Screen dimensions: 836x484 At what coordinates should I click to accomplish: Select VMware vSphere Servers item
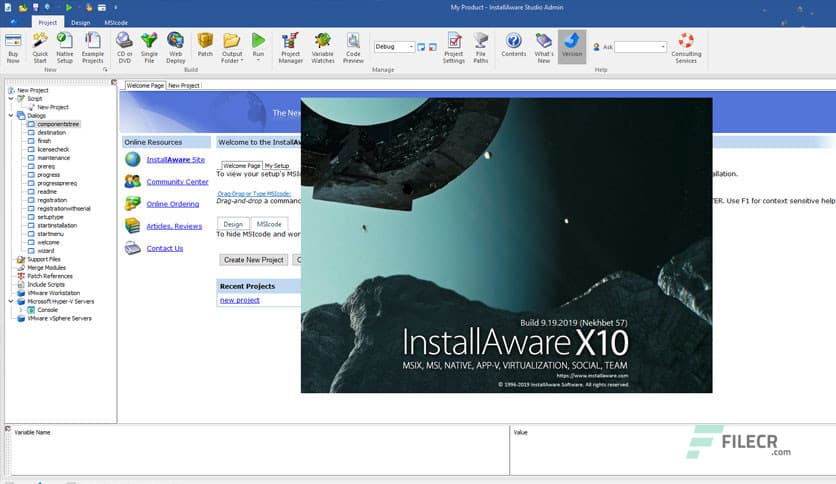coord(59,318)
